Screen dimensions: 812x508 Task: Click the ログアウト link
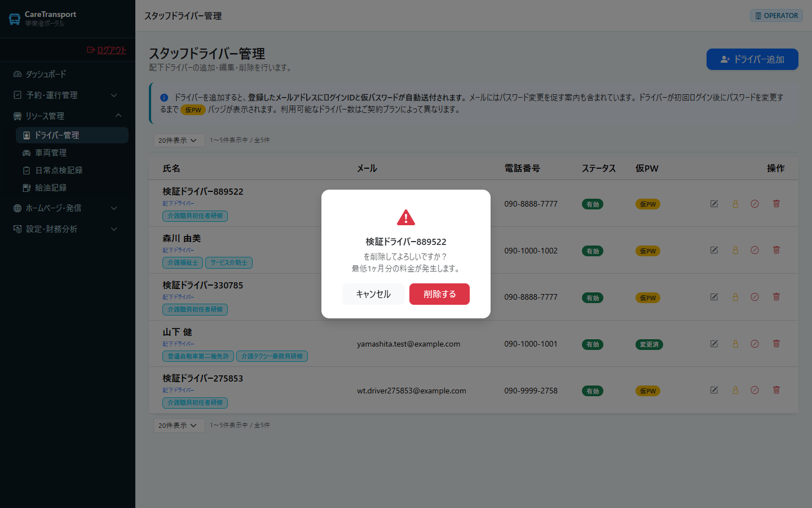[107, 50]
